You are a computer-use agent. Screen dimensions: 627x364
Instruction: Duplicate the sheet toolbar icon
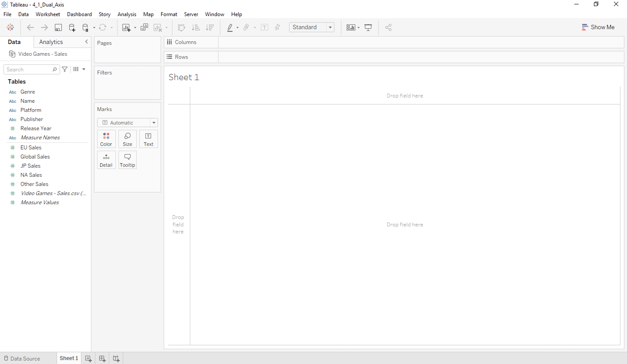144,27
